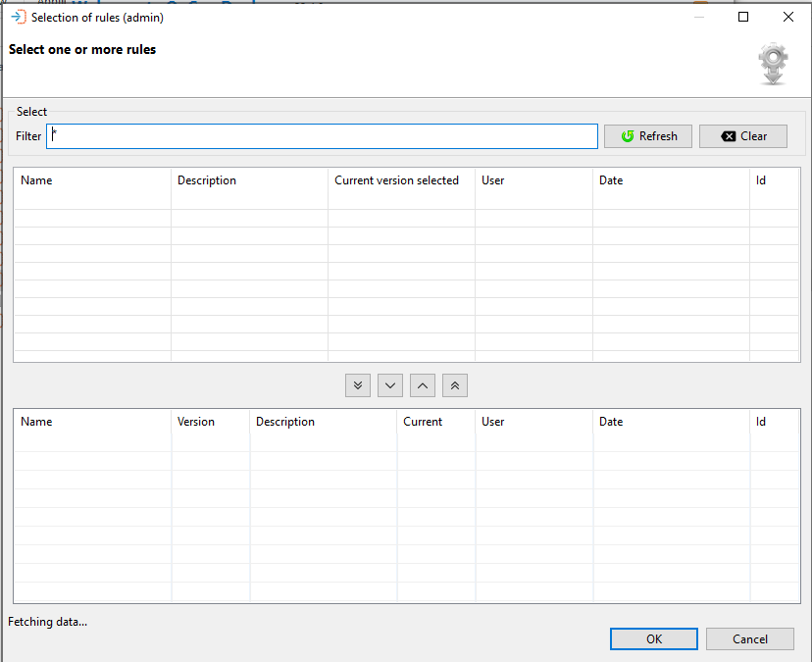The width and height of the screenshot is (812, 662).
Task: Maximize the Selection of rules window
Action: pos(743,17)
